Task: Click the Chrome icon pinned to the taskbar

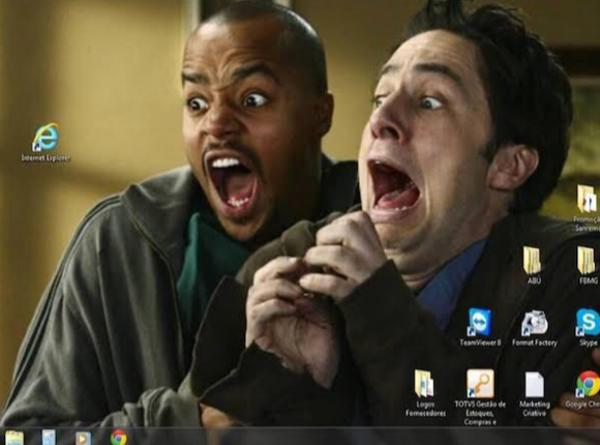Action: [119, 437]
